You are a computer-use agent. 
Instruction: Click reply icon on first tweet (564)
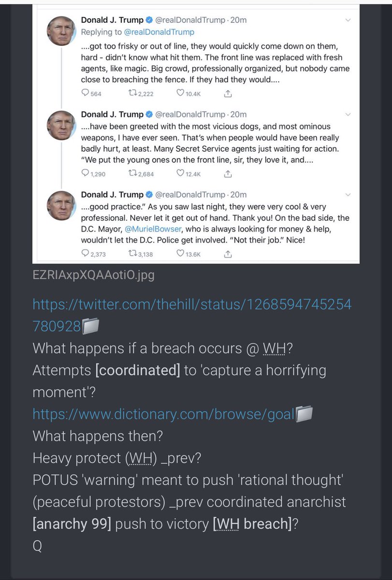click(85, 93)
